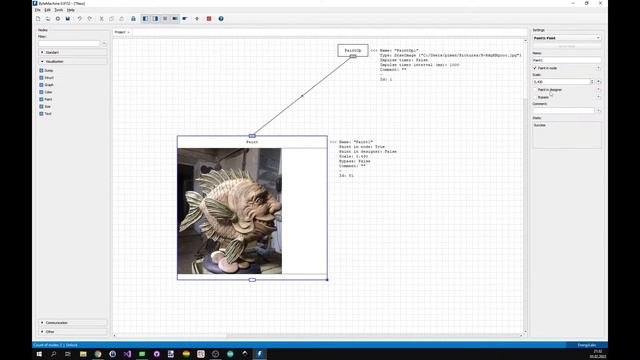Click the fish image inside the Paint node
640x360 pixels.
click(229, 211)
